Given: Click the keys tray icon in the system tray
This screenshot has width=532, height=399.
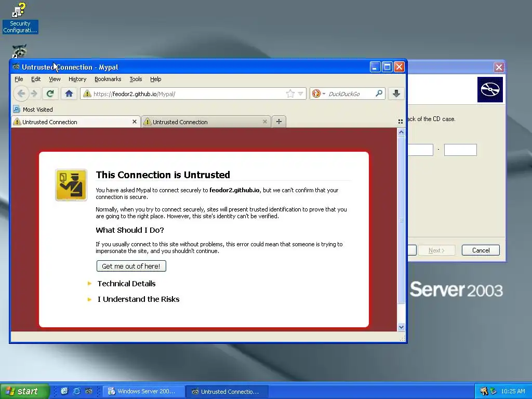Looking at the screenshot, I should coord(484,391).
